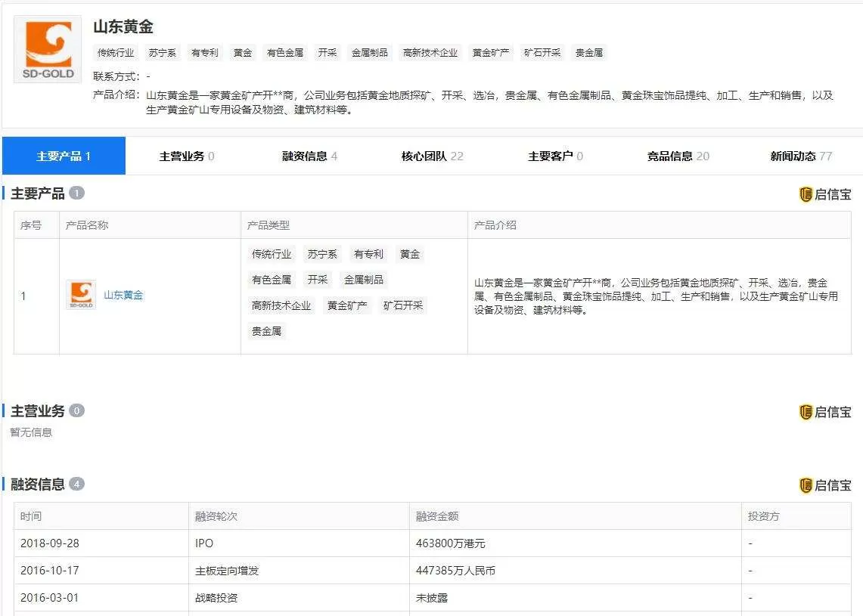Click header tag 有专利
This screenshot has width=863, height=616.
coord(205,53)
